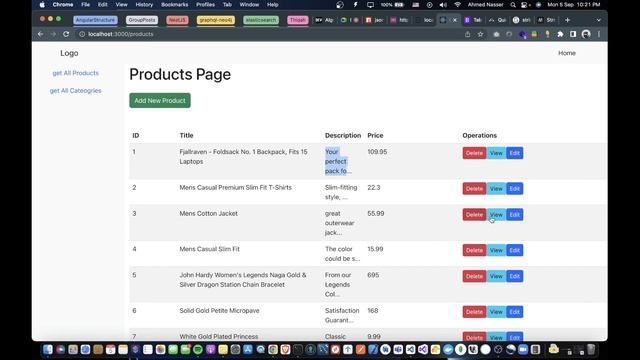Image resolution: width=640 pixels, height=360 pixels.
Task: Open Spotlight search in the menu bar
Action: [513, 4]
